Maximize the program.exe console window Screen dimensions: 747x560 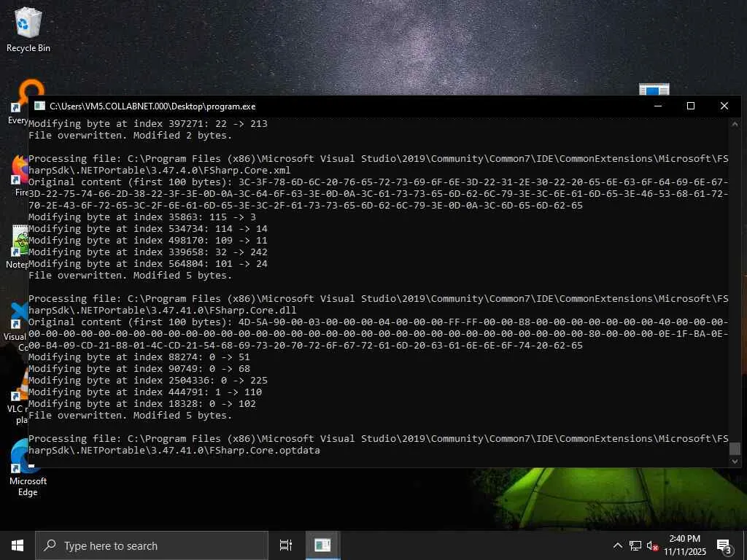tap(691, 106)
